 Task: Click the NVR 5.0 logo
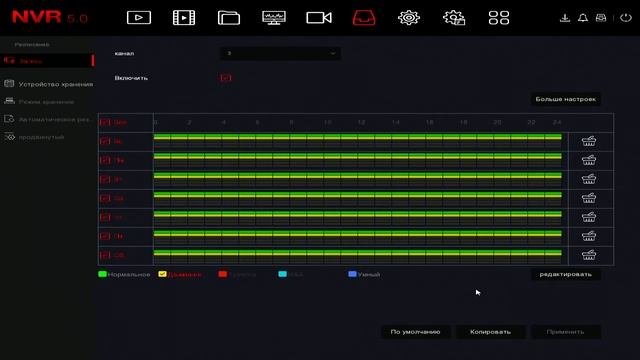[49, 18]
